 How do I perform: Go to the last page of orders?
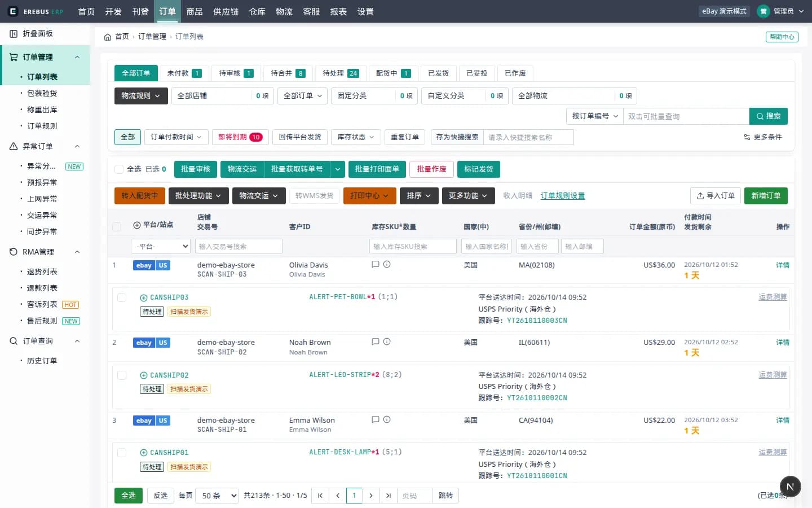[388, 496]
